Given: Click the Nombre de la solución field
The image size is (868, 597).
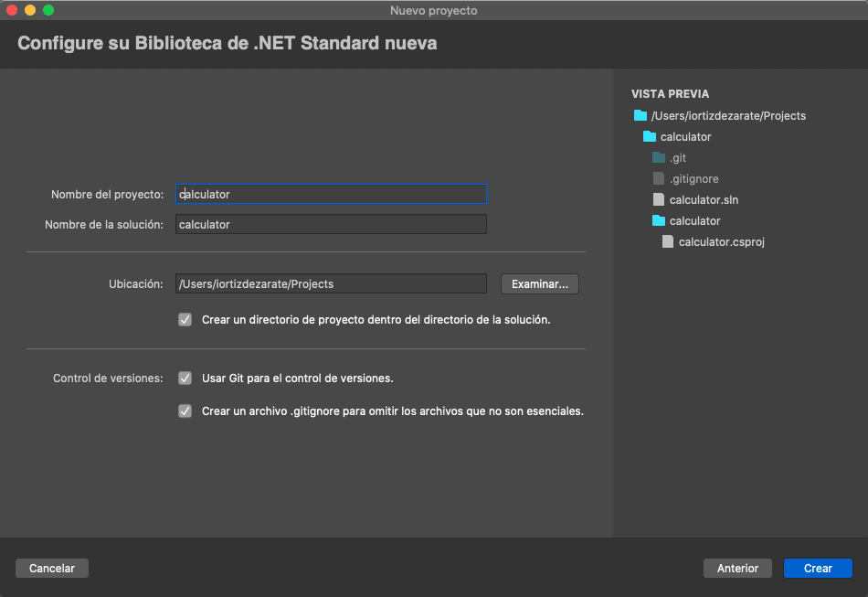Looking at the screenshot, I should [331, 225].
